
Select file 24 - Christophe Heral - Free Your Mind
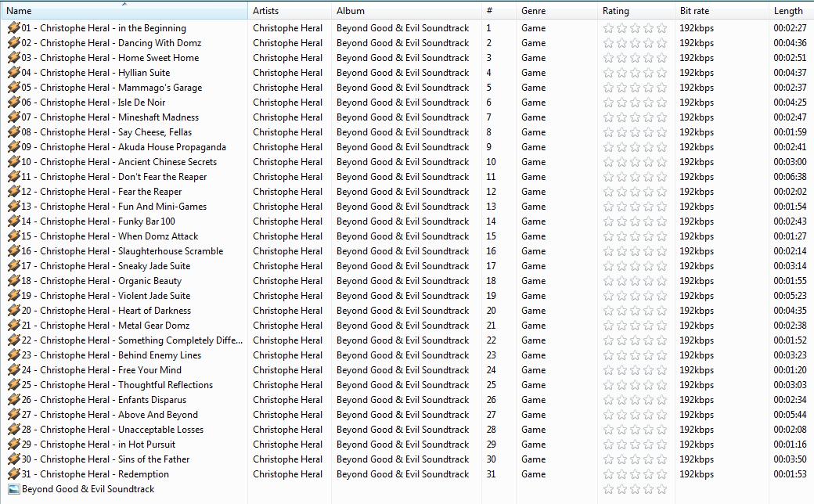[101, 370]
